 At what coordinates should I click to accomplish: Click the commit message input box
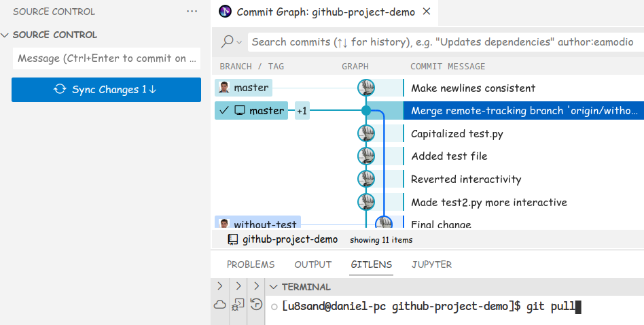(x=106, y=58)
